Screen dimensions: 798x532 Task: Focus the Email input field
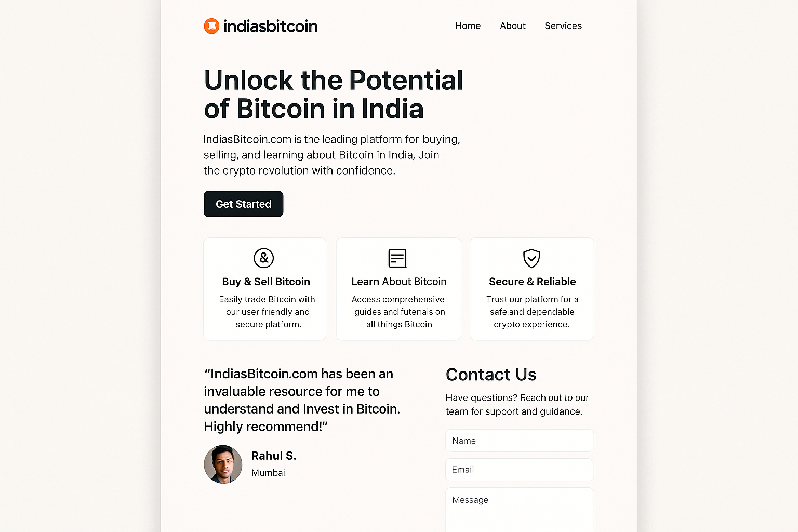[519, 470]
